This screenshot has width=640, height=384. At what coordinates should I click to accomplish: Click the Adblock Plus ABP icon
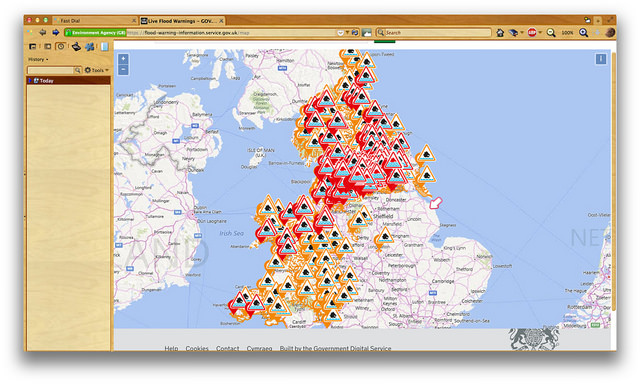click(x=532, y=33)
